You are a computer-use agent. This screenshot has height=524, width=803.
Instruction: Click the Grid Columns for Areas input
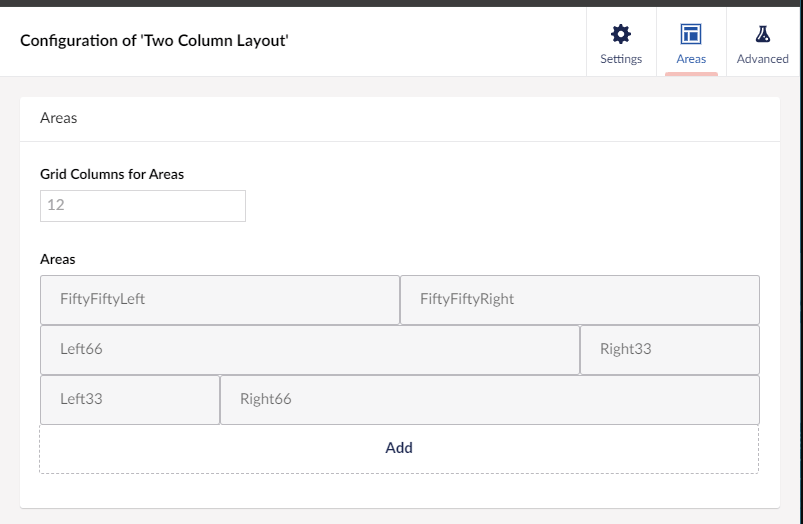pyautogui.click(x=143, y=205)
